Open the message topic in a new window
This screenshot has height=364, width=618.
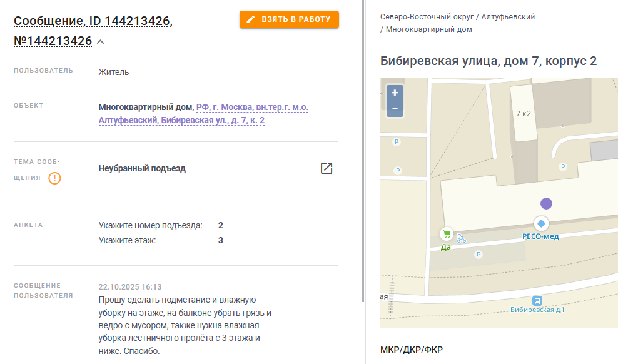pyautogui.click(x=327, y=168)
